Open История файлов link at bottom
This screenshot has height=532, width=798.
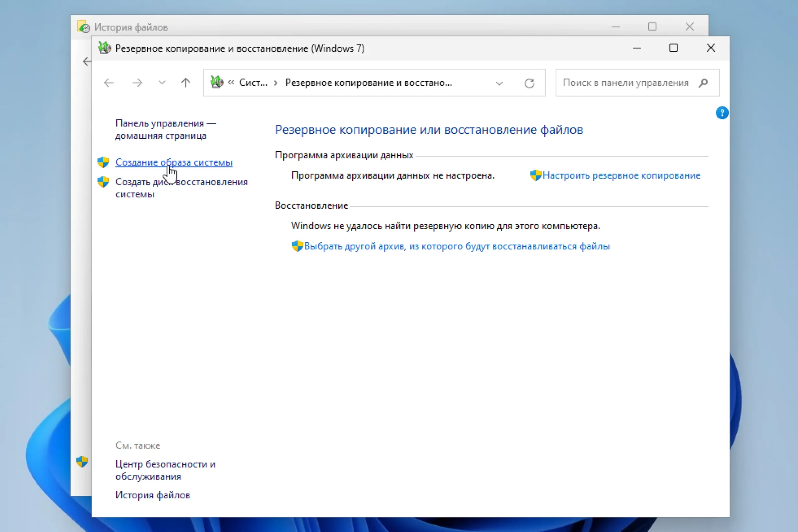[x=153, y=495]
